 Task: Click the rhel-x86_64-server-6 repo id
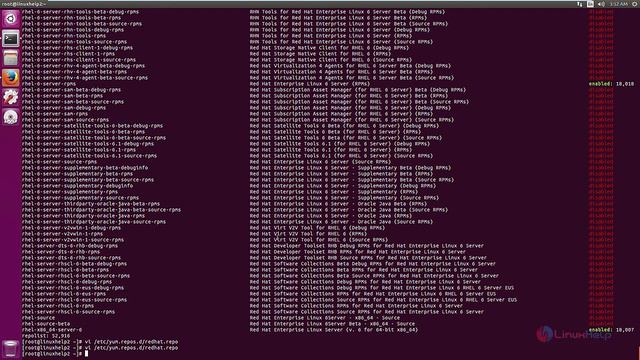click(x=52, y=330)
